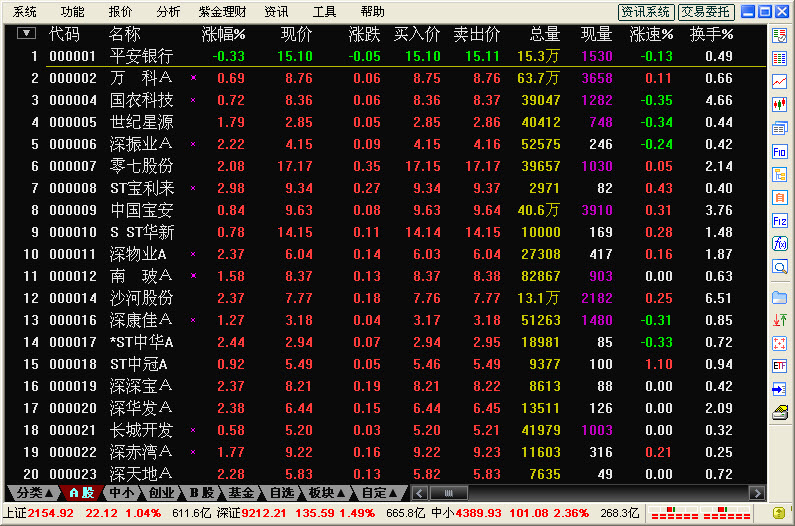
Task: Switch to the 创业 tab
Action: (162, 493)
